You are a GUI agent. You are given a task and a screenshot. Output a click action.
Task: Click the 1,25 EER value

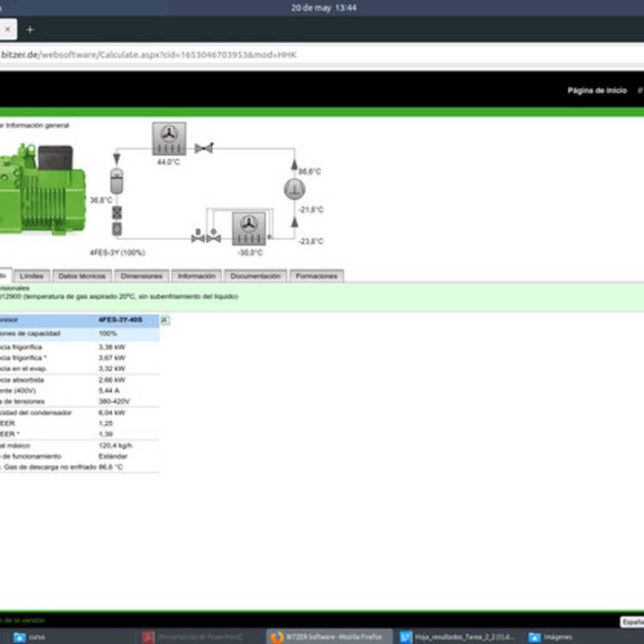click(106, 423)
